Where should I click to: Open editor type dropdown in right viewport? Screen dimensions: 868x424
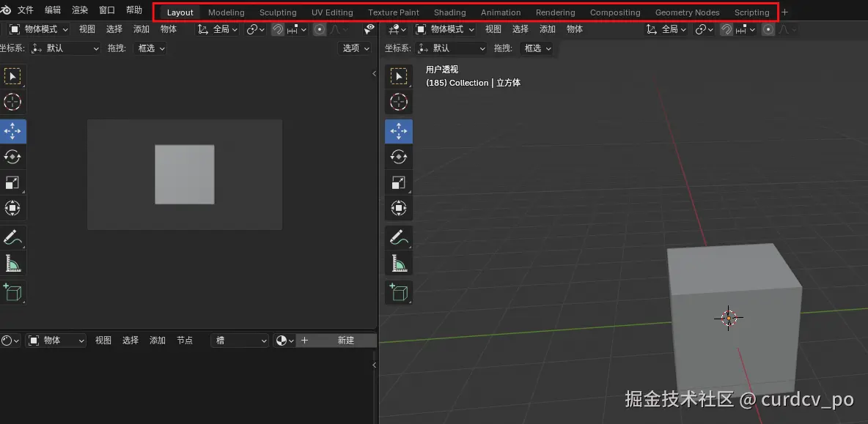click(398, 29)
